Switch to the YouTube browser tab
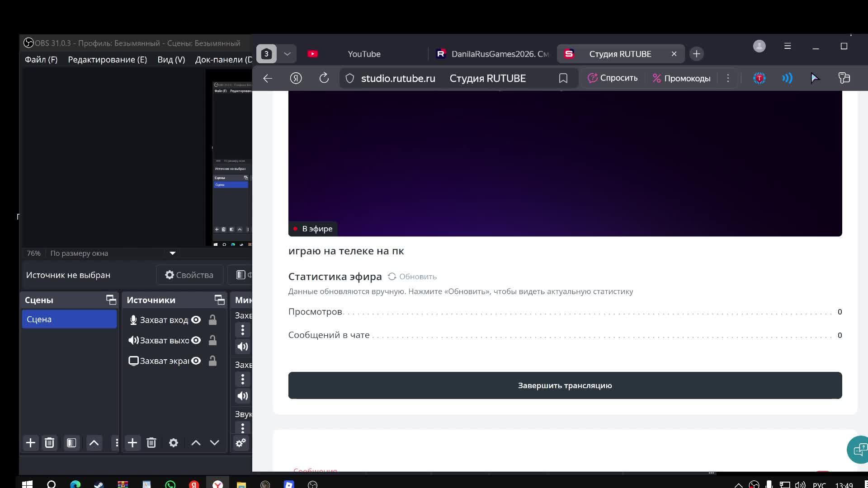868x488 pixels. tap(364, 54)
